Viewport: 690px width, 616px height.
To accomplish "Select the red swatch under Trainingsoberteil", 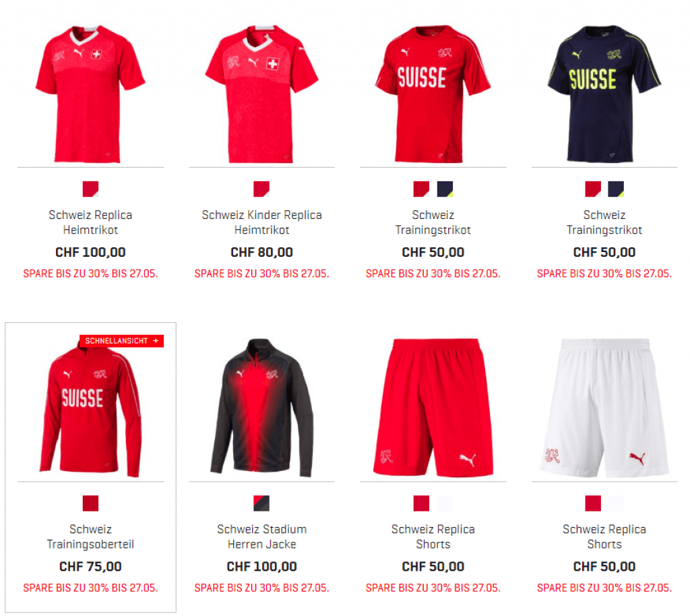I will click(91, 503).
